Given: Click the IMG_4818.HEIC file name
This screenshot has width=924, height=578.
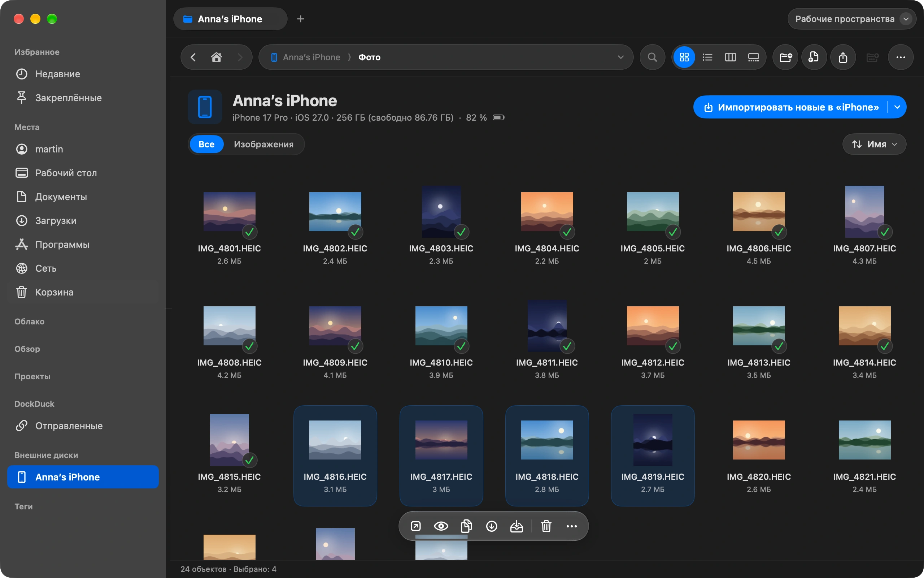Looking at the screenshot, I should 547,477.
